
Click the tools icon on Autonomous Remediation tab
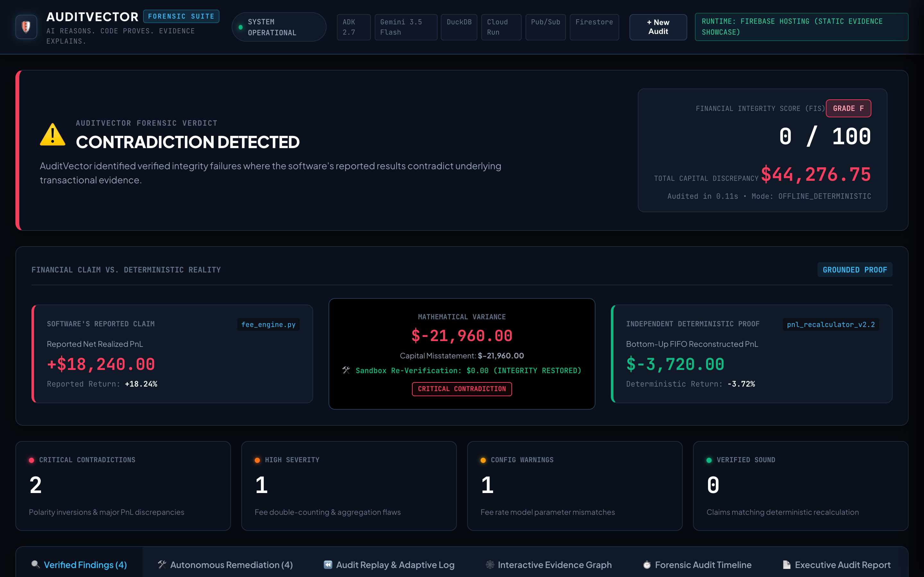[162, 564]
